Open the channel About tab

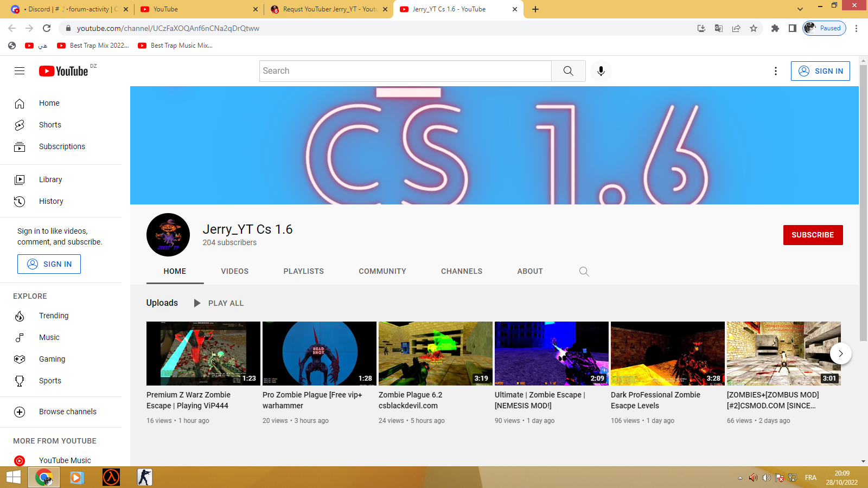(529, 271)
